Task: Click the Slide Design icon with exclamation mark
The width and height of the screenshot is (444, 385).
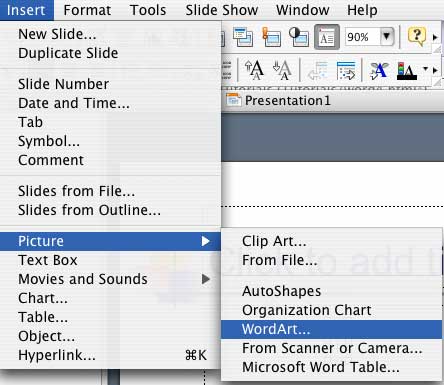Action: click(x=271, y=37)
